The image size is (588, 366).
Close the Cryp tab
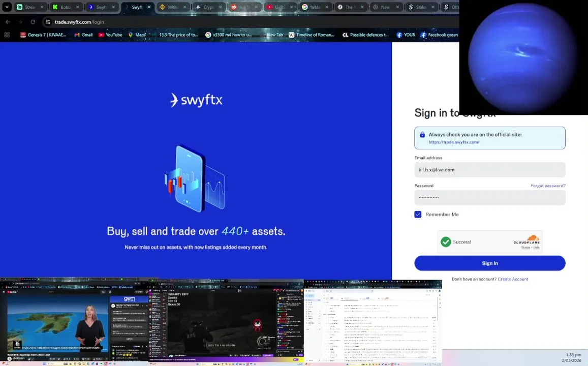(220, 7)
